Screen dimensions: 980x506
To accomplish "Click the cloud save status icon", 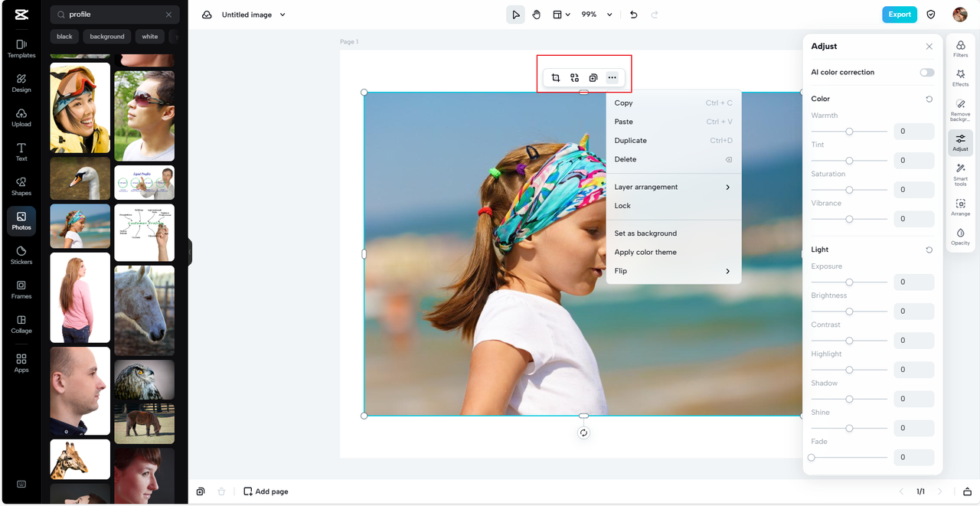I will click(207, 15).
